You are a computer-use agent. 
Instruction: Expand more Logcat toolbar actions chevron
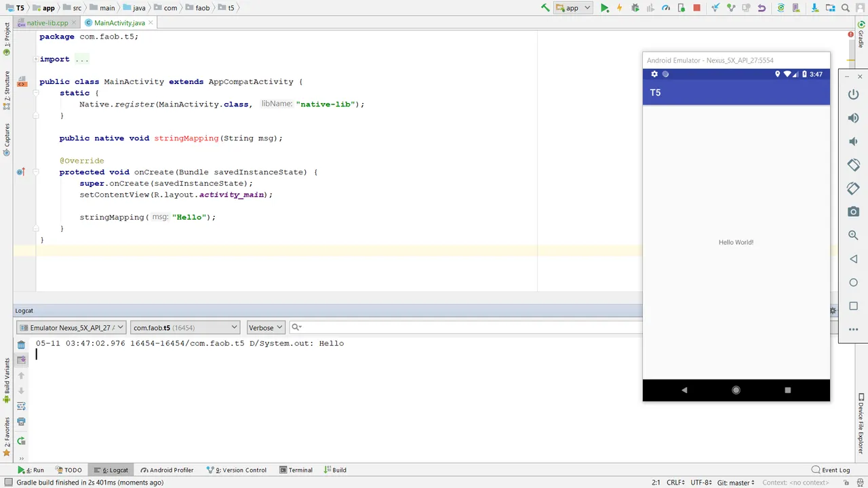click(x=21, y=458)
